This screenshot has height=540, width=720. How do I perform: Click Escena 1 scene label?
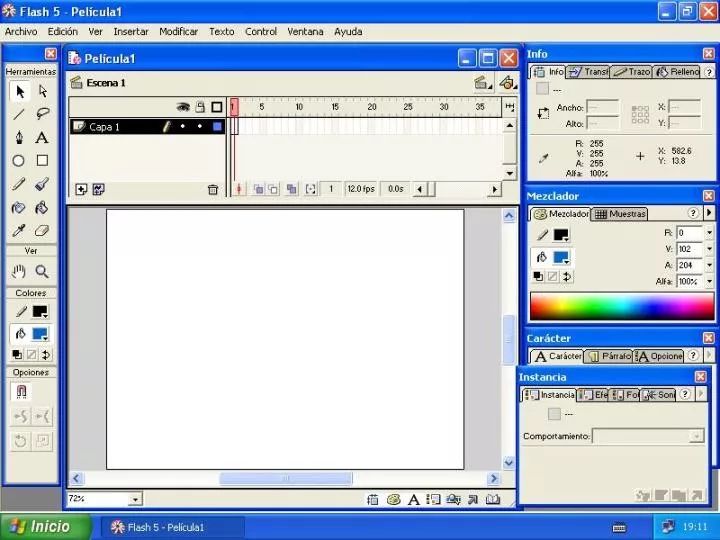click(x=106, y=83)
